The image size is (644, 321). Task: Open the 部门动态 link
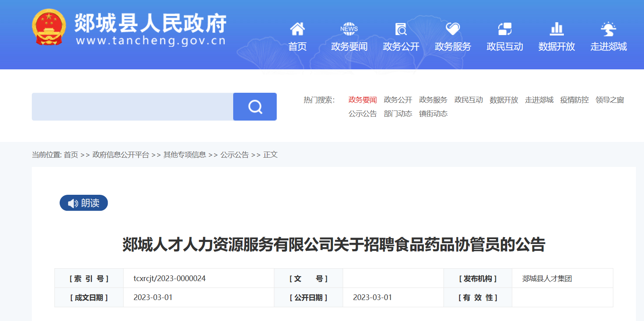pyautogui.click(x=398, y=114)
